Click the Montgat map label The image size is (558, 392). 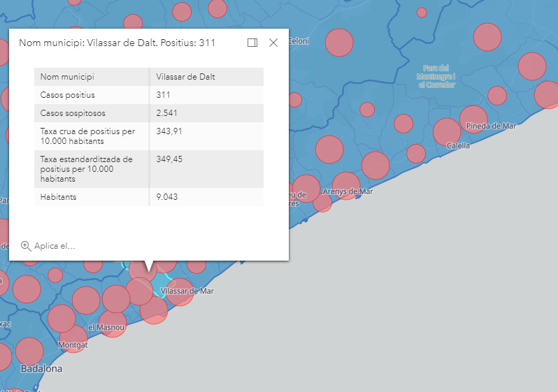coord(73,345)
